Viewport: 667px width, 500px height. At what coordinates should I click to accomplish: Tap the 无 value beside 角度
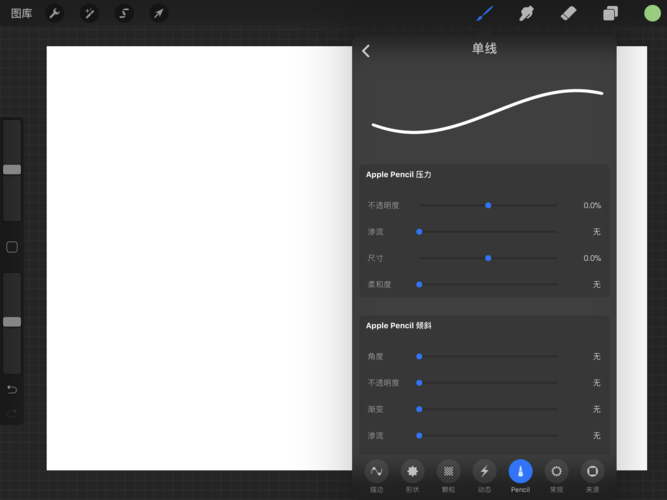[x=597, y=357]
